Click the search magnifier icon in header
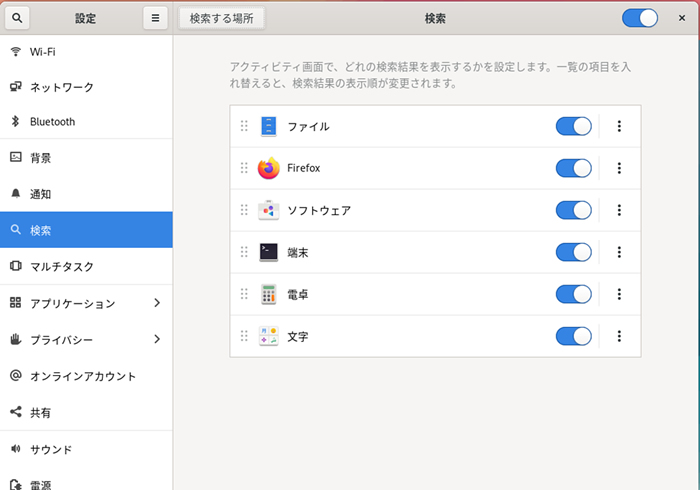This screenshot has width=700, height=490. point(19,18)
